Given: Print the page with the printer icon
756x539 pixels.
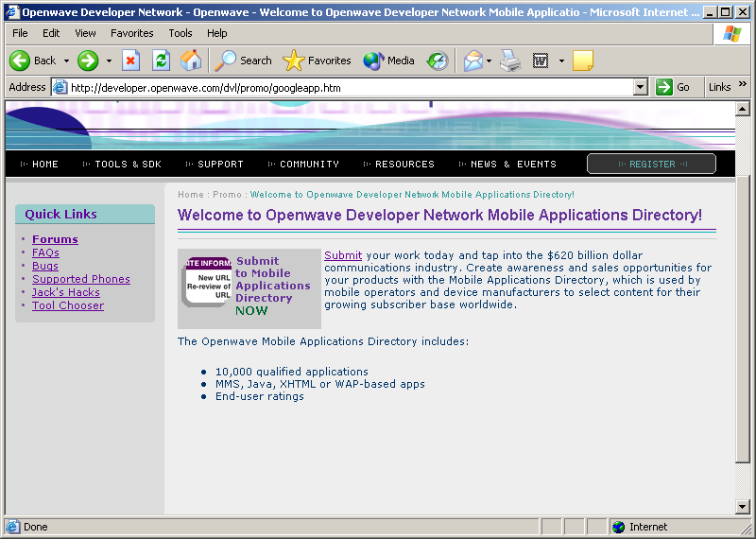Looking at the screenshot, I should tap(510, 61).
